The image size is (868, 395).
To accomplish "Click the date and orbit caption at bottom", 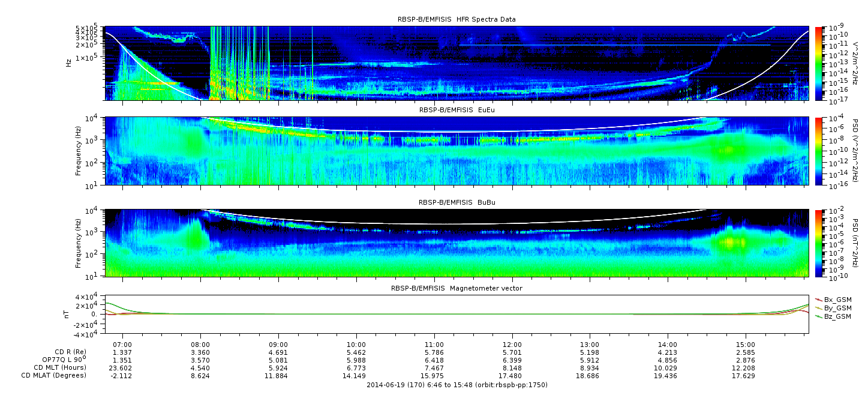I will (456, 385).
